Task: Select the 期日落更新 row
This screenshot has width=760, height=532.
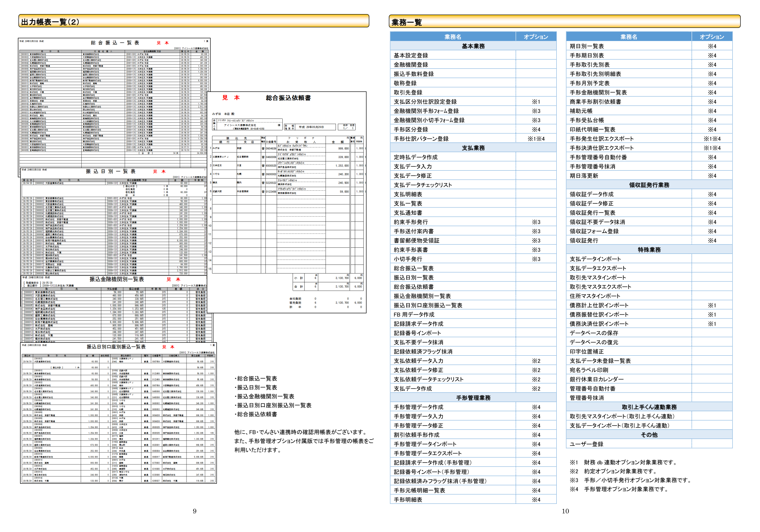Action: coord(649,176)
